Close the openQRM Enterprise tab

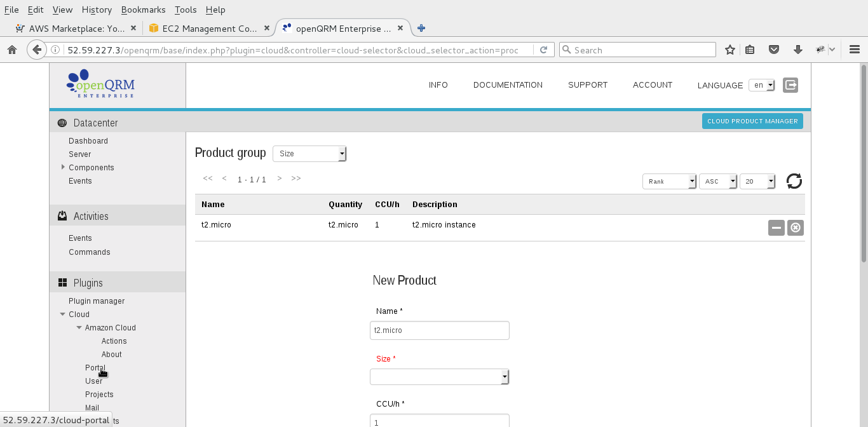pos(400,28)
